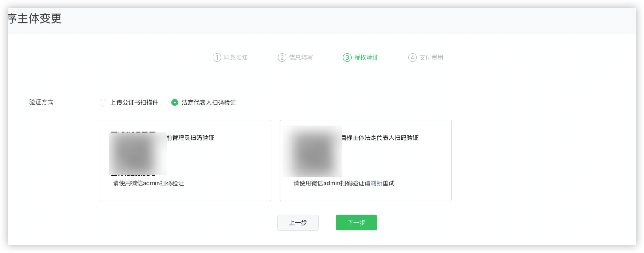Click the blurred QR code for 管理员扫码验证
This screenshot has width=644, height=253.
tap(138, 154)
